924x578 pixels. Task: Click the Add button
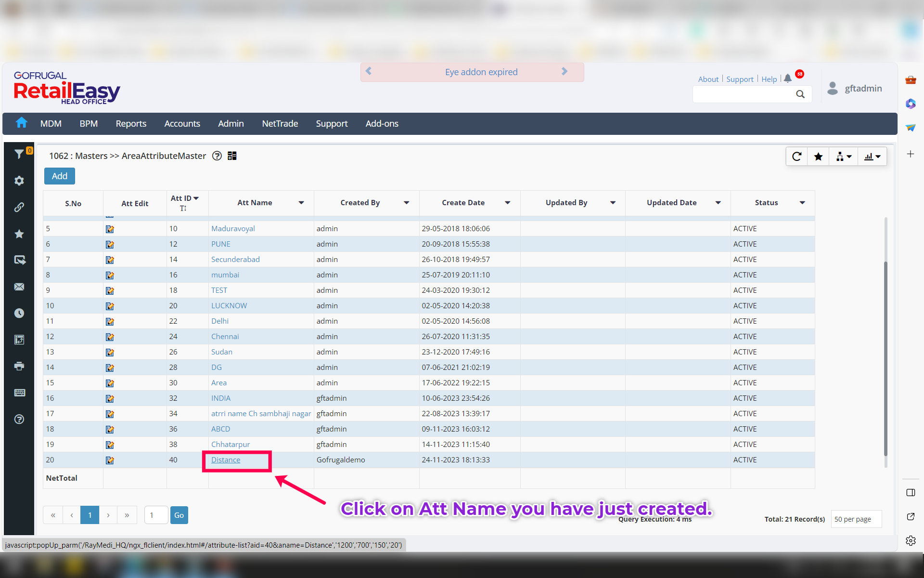(60, 176)
